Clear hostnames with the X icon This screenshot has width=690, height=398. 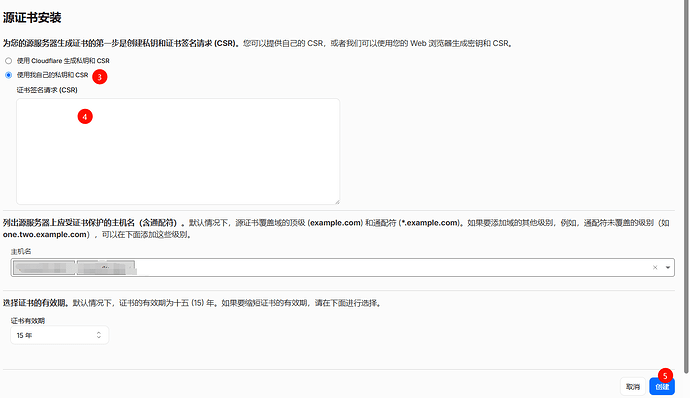(655, 267)
